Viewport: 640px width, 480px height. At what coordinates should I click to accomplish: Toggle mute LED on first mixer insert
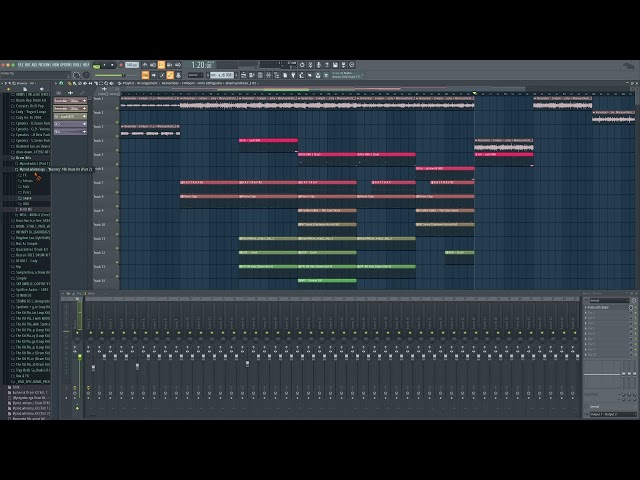click(89, 333)
